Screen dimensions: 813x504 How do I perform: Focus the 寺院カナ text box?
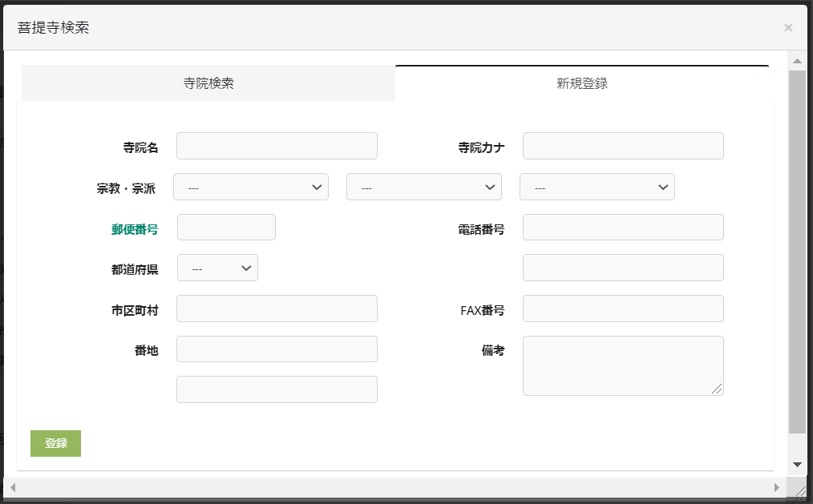(x=623, y=146)
